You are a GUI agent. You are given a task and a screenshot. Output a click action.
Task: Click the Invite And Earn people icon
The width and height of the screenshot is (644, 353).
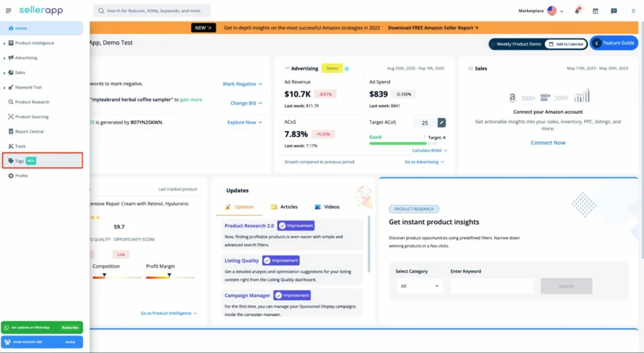7,342
